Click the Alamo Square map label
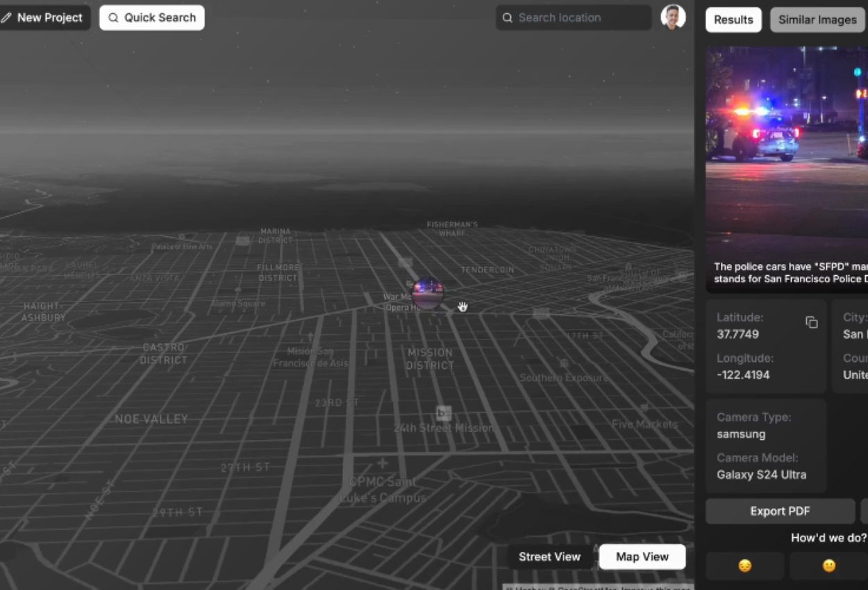The height and width of the screenshot is (590, 868). [x=238, y=304]
